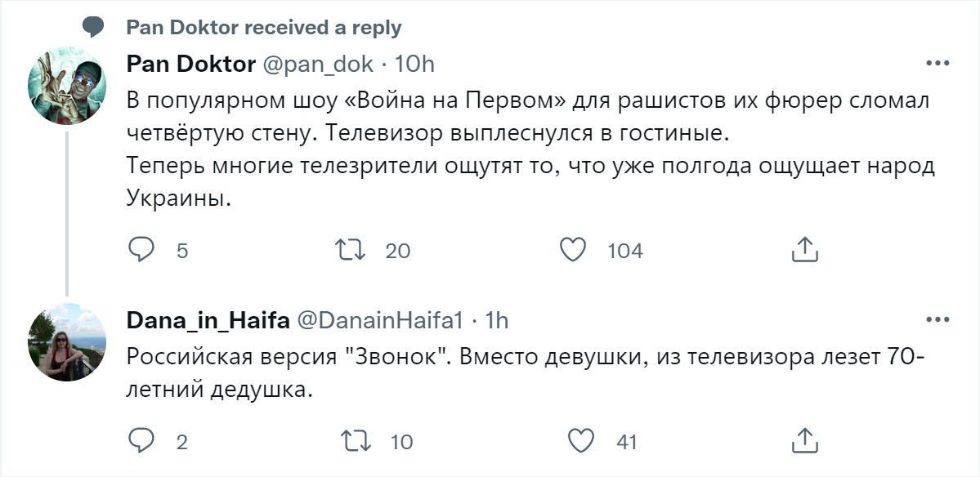Open more options on Dana_in_Haifa's reply
Viewport: 980px width, 477px height.
[936, 320]
